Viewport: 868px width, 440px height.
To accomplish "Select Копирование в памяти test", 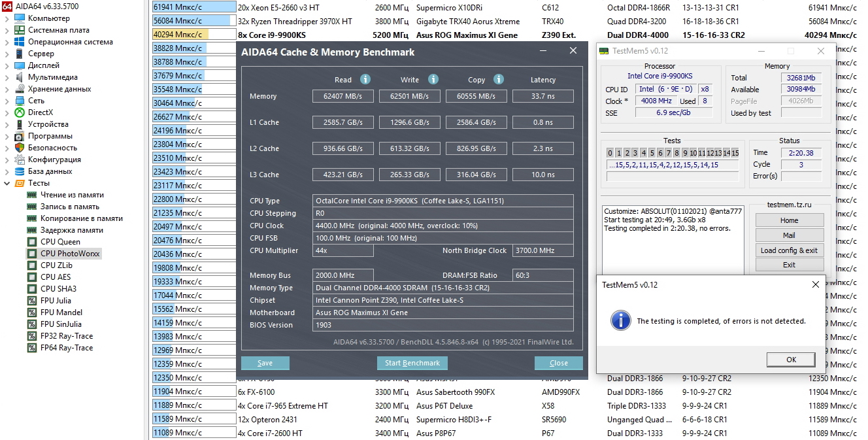I will coord(82,218).
